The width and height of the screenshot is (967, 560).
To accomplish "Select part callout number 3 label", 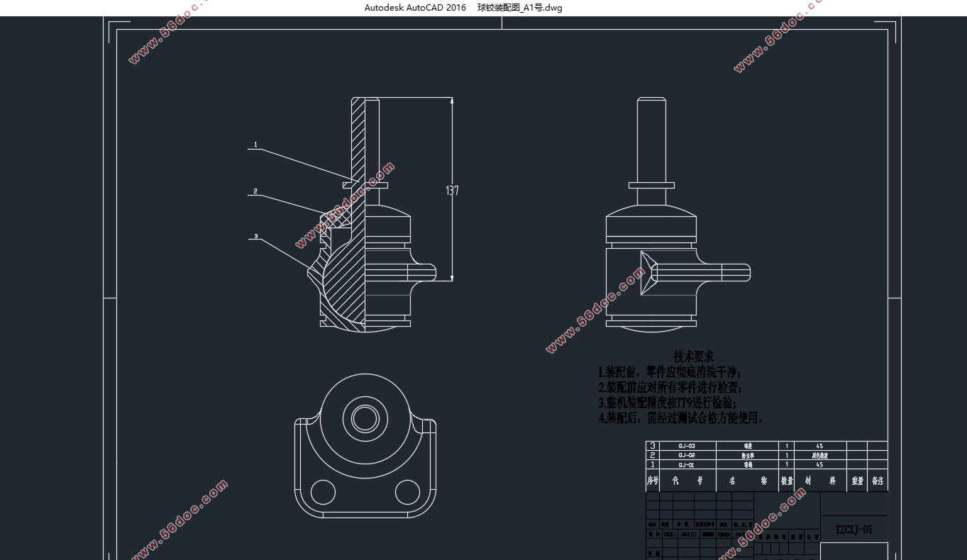I will click(x=255, y=236).
